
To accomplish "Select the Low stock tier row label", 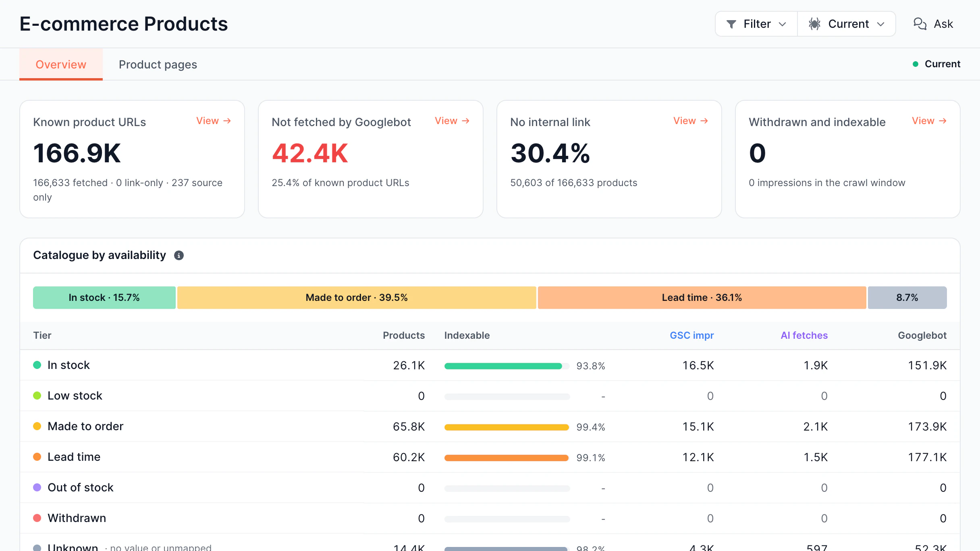I will pyautogui.click(x=75, y=396).
